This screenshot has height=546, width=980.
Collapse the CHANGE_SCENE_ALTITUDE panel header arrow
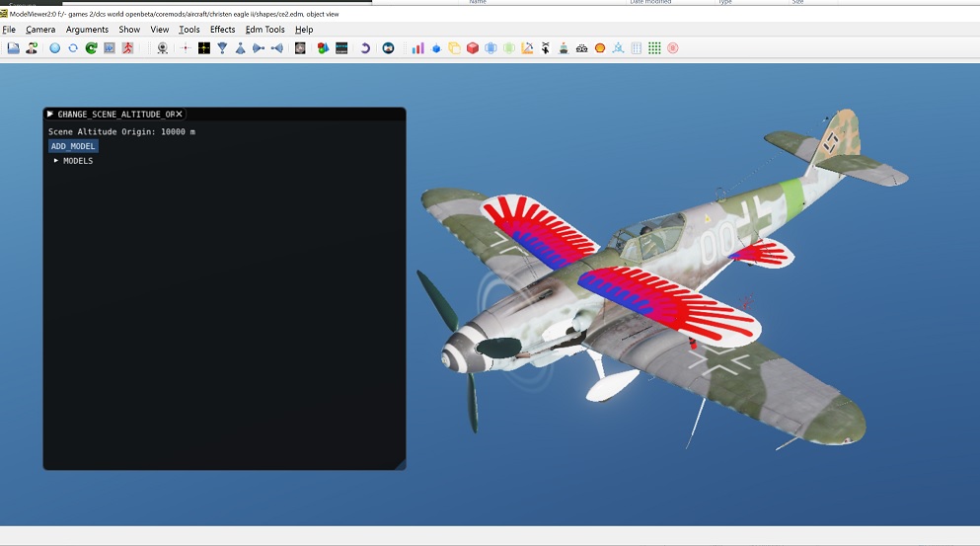click(50, 114)
